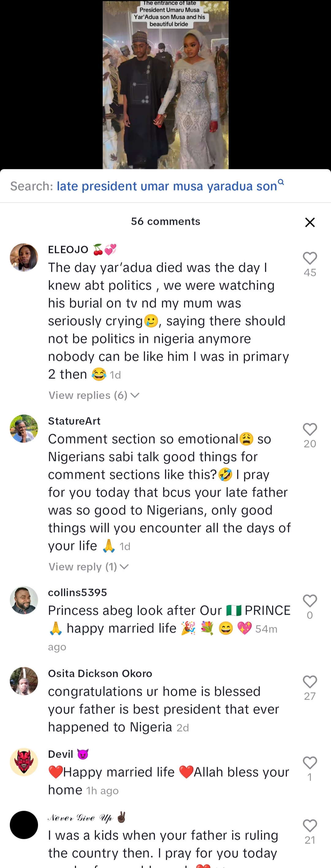This screenshot has width=331, height=868.
Task: Expand View reply (1) under StatureArt
Action: pos(88,567)
